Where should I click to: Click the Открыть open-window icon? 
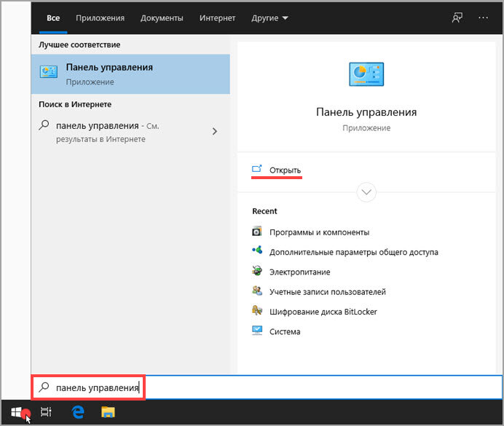[257, 169]
